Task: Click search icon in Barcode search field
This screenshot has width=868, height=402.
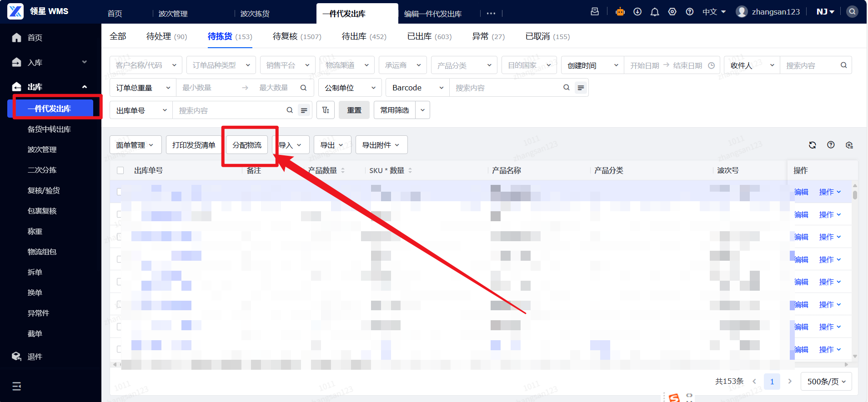Action: point(566,88)
